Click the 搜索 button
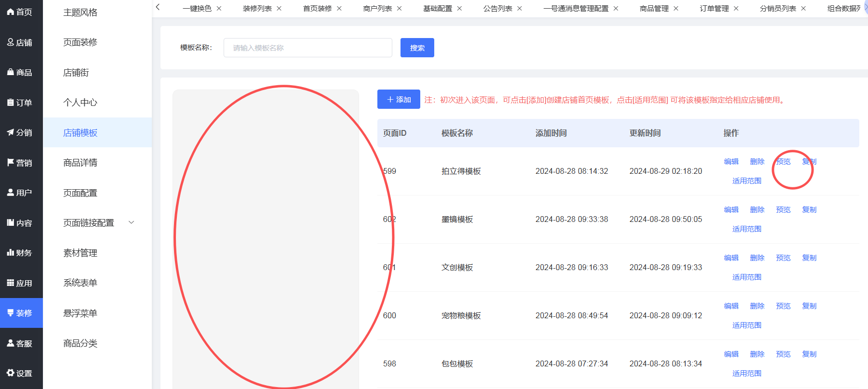 coord(417,48)
